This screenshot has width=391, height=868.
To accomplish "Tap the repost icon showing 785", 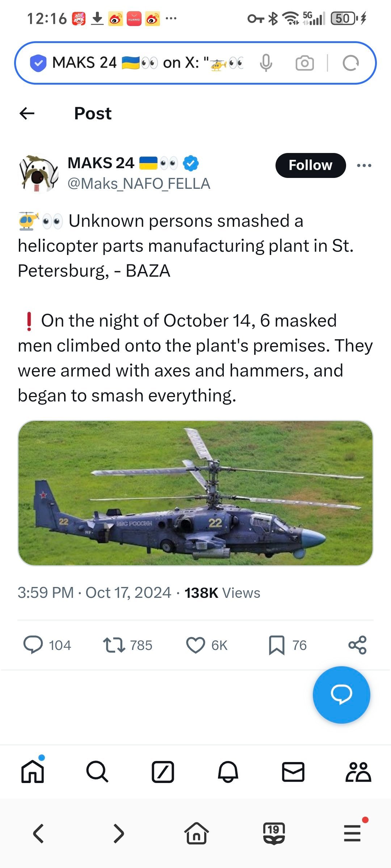I will pyautogui.click(x=114, y=645).
